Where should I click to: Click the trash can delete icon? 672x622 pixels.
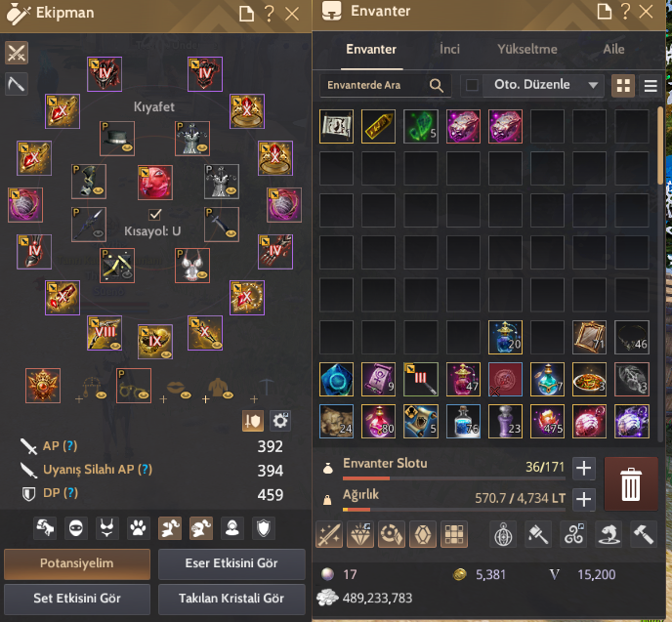pos(631,483)
